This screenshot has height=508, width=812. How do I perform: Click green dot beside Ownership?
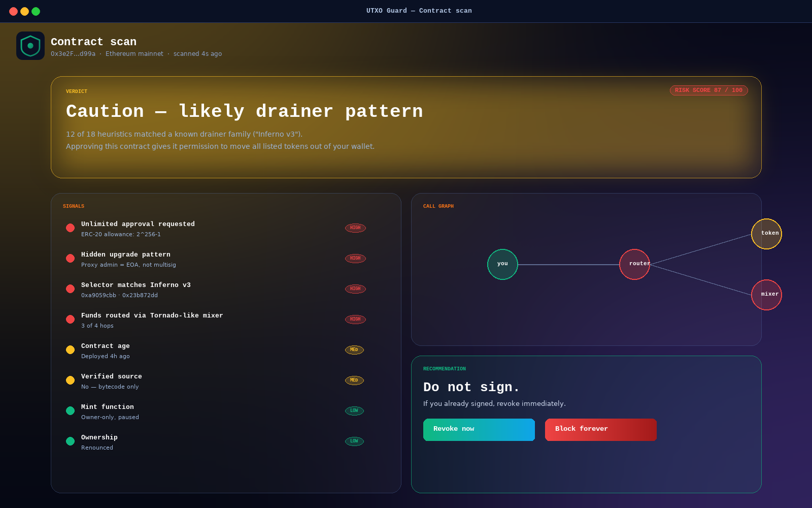point(70,441)
